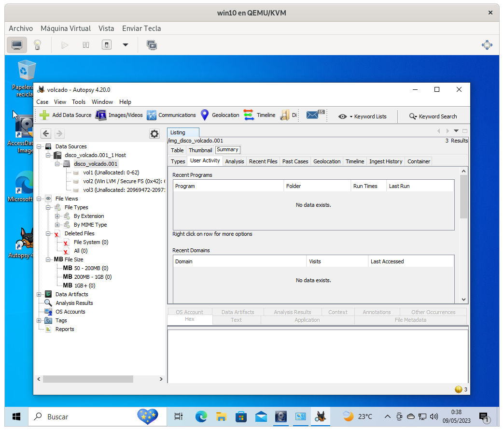Click the back arrow in tree panel

click(45, 134)
